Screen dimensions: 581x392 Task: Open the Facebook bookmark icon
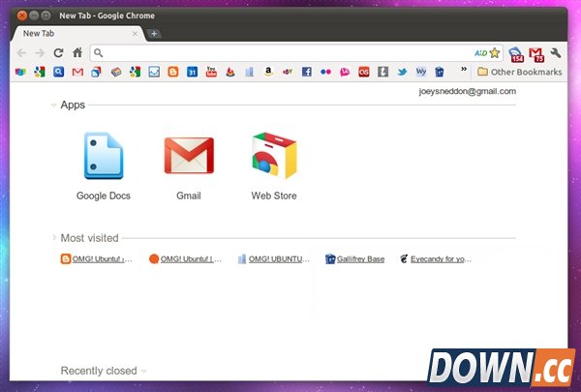pos(306,72)
